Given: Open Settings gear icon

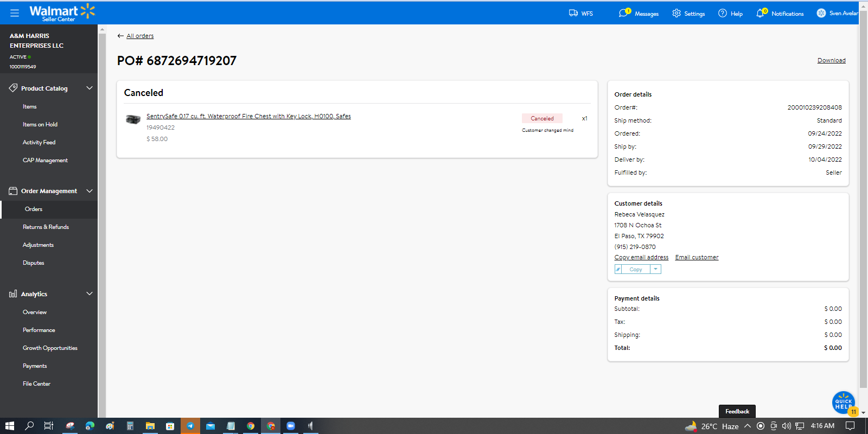Looking at the screenshot, I should tap(676, 13).
